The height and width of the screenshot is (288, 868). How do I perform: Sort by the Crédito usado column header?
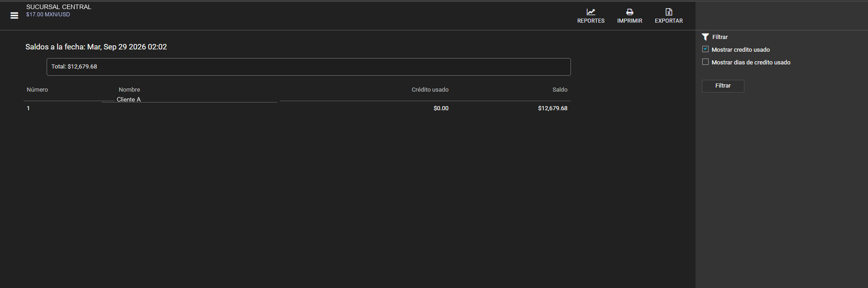point(430,90)
